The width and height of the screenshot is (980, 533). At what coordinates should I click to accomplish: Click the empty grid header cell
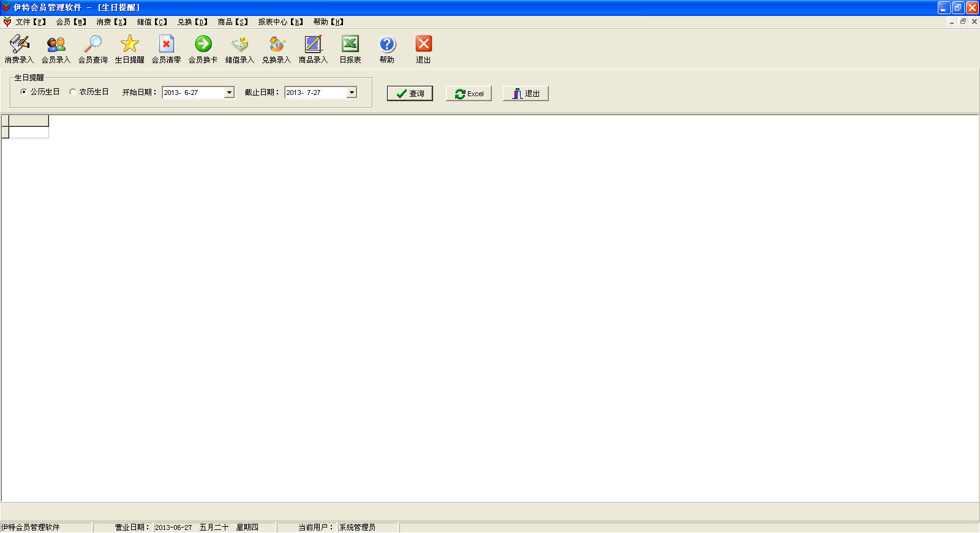click(29, 121)
